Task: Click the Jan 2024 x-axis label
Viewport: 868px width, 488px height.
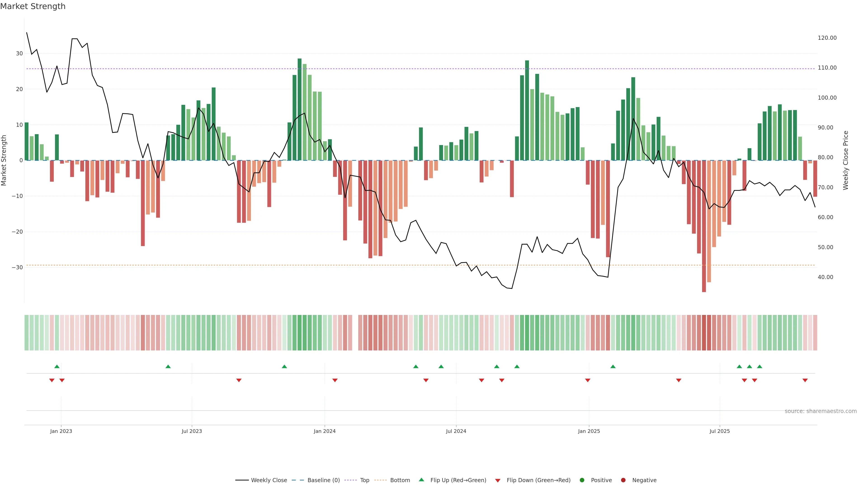Action: click(325, 431)
